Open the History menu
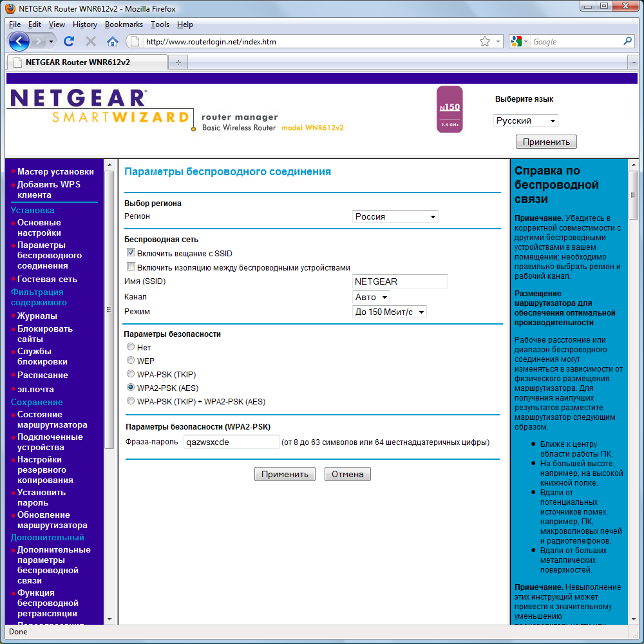Screen dimensions: 644x644 (85, 24)
